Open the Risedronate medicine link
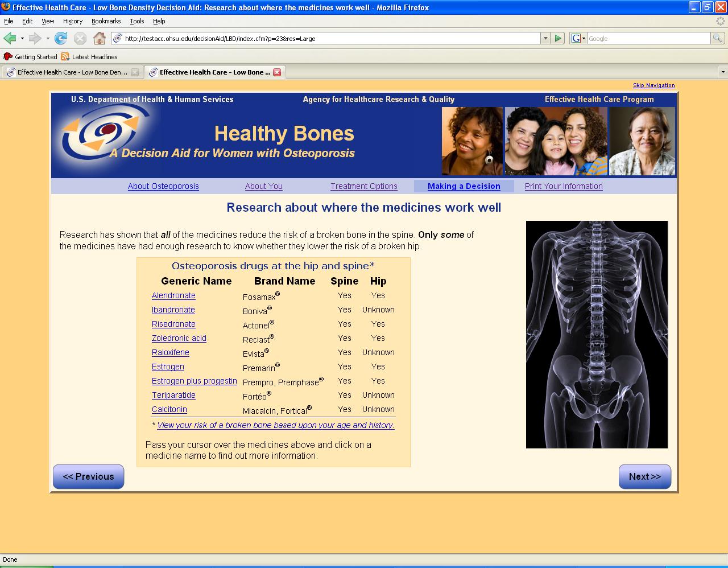 point(173,324)
